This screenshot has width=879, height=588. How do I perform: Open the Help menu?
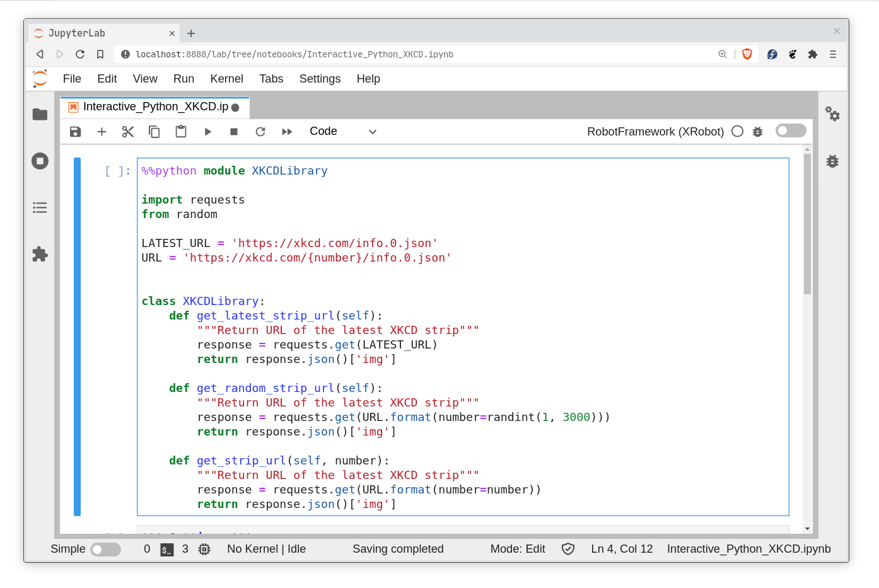(368, 79)
